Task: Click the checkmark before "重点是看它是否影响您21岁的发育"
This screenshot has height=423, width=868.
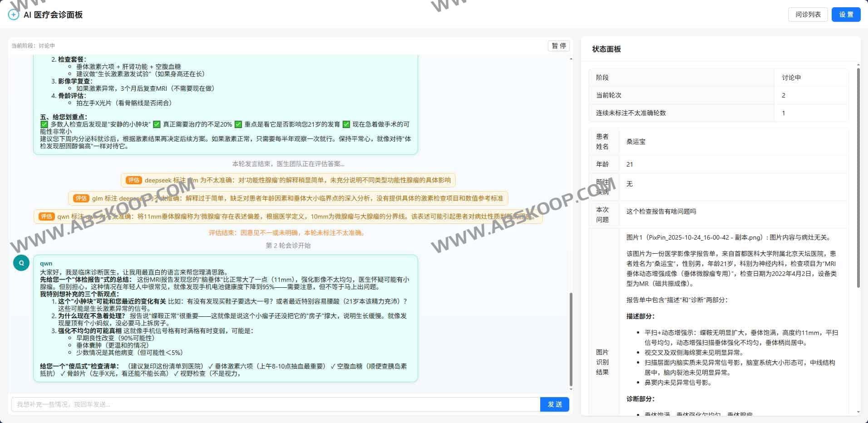Action: point(238,124)
